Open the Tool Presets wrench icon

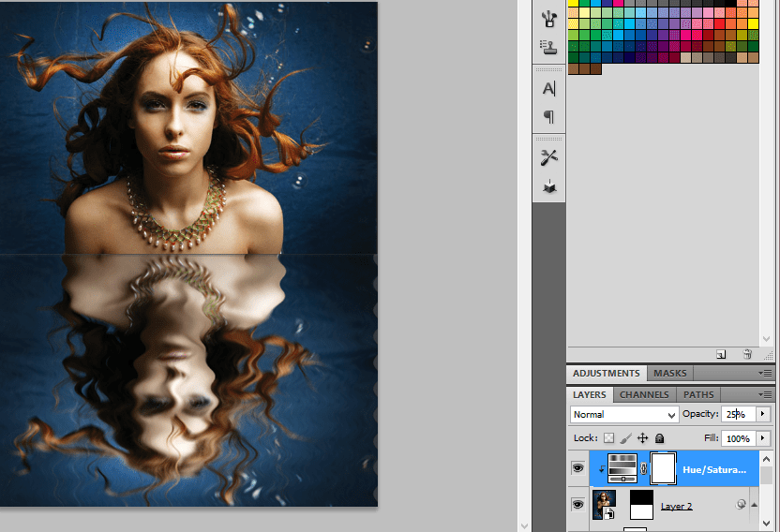pos(549,157)
